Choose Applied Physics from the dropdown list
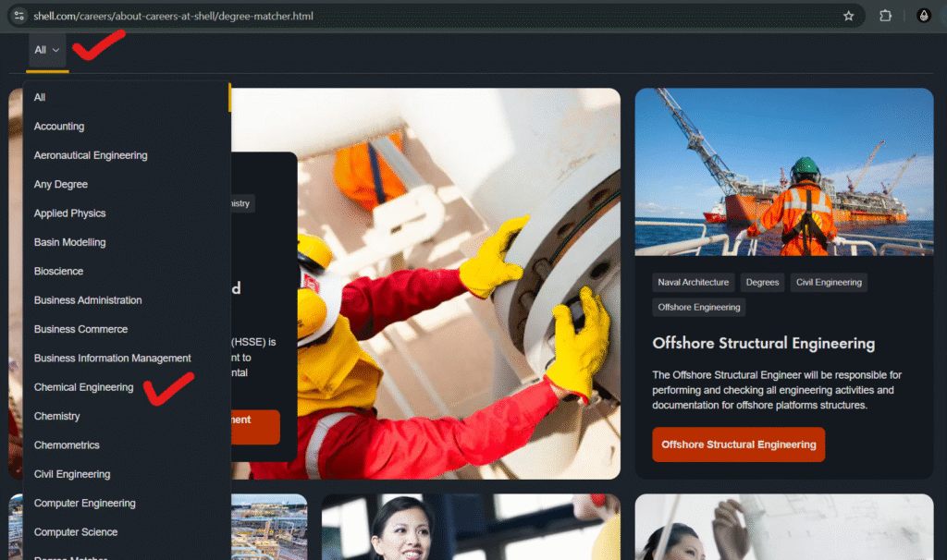This screenshot has height=560, width=947. coord(70,213)
